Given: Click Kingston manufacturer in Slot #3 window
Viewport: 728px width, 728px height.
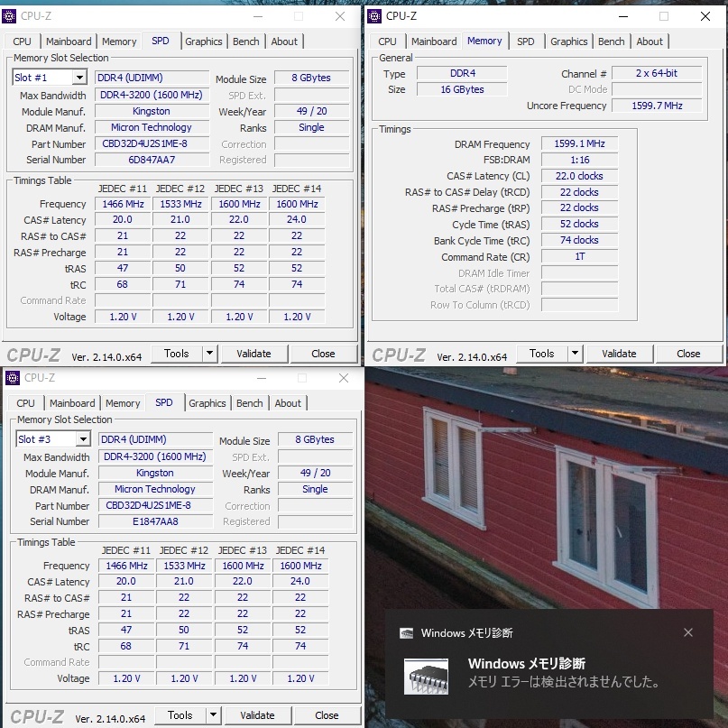Looking at the screenshot, I should [155, 473].
